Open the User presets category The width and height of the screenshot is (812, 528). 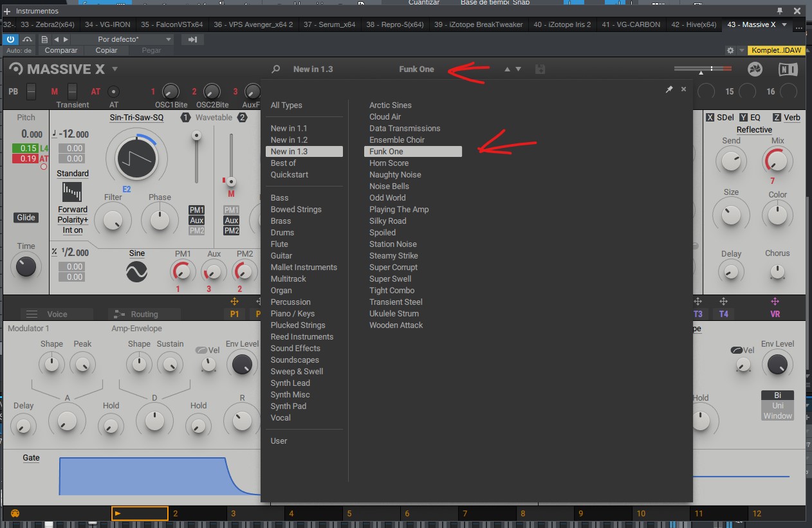tap(279, 441)
